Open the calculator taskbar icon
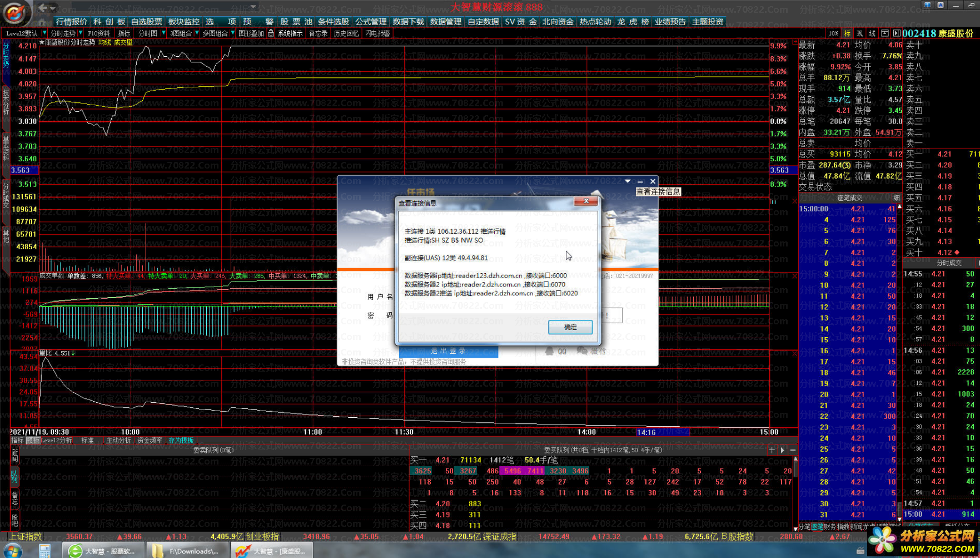 (44, 551)
